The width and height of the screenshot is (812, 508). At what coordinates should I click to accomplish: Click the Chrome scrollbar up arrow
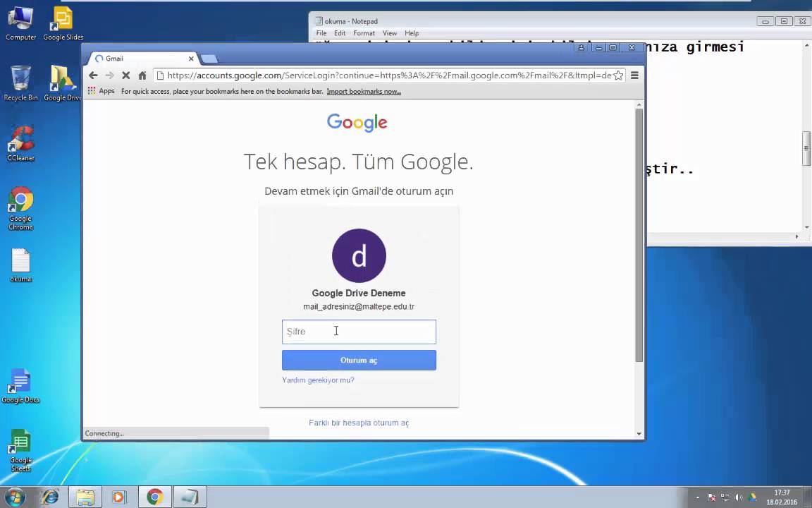(639, 104)
